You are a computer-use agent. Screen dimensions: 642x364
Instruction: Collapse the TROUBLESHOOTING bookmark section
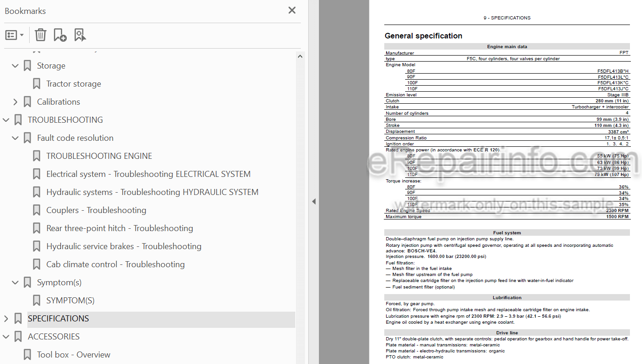[x=6, y=120]
